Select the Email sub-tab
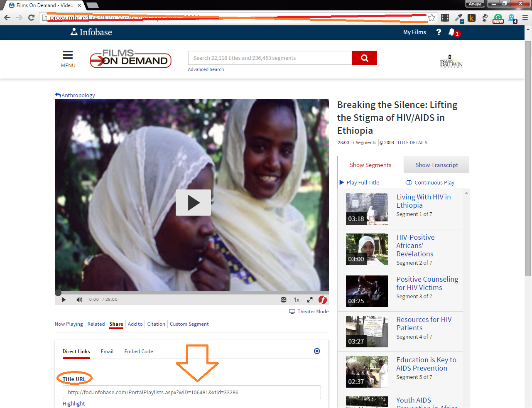The height and width of the screenshot is (408, 532). (x=107, y=351)
